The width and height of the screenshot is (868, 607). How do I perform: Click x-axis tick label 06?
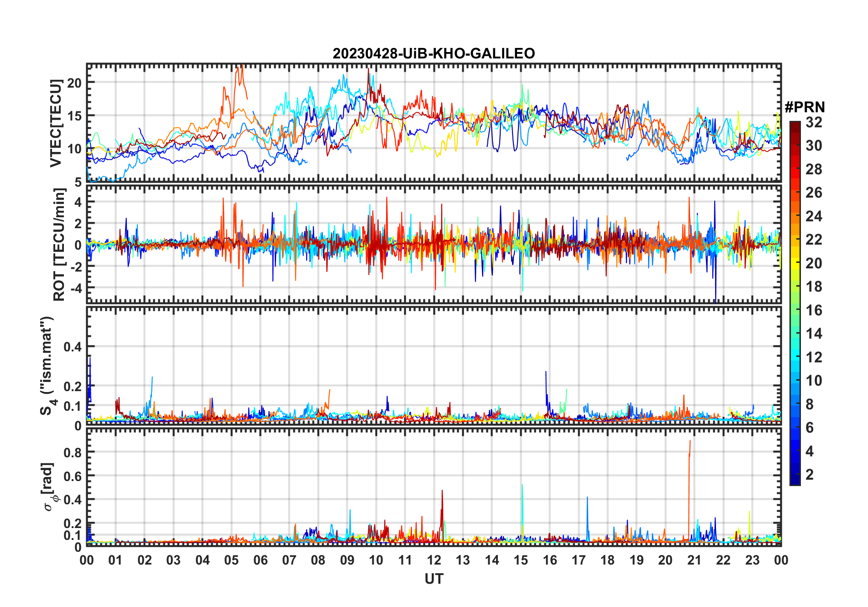260,560
